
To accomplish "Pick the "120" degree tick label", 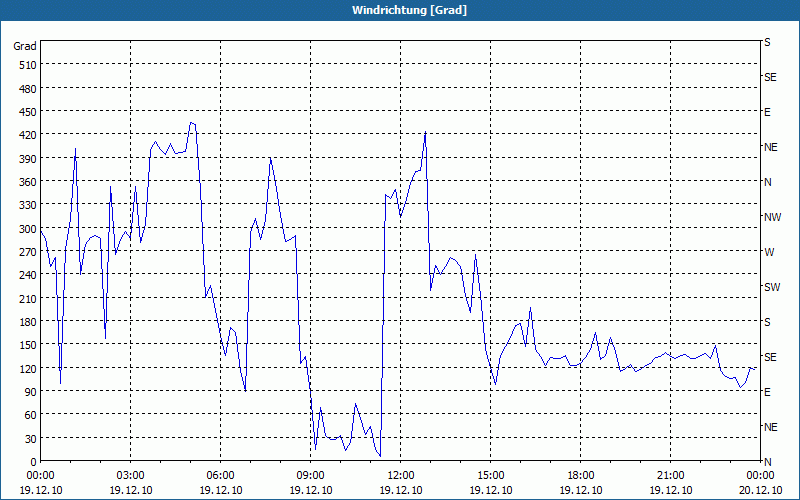I will 28,368.
